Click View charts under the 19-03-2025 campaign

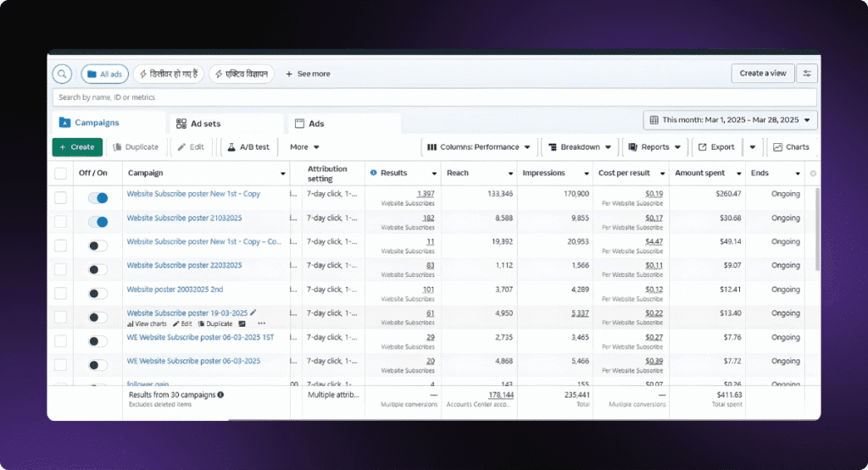coord(147,323)
